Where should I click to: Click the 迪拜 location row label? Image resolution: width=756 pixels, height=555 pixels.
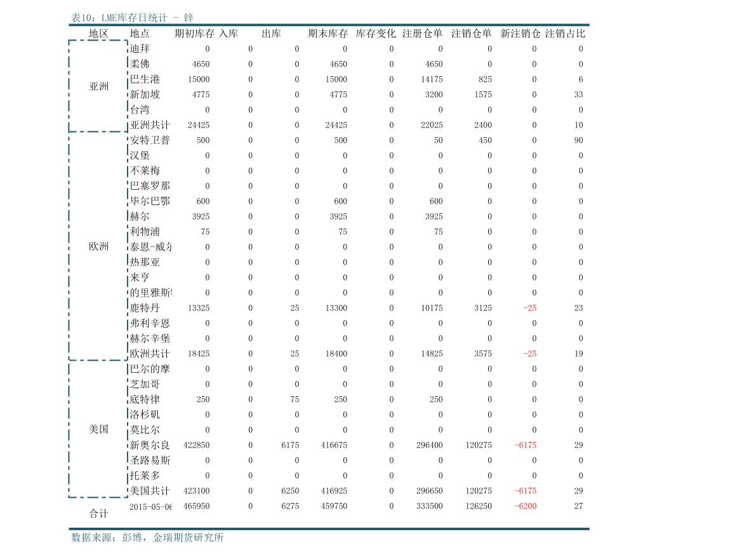140,49
